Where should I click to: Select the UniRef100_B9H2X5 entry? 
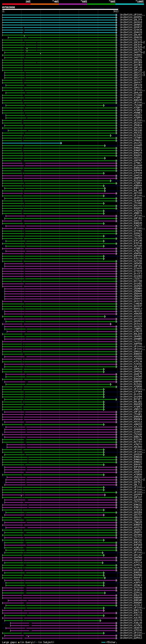(131, 153)
